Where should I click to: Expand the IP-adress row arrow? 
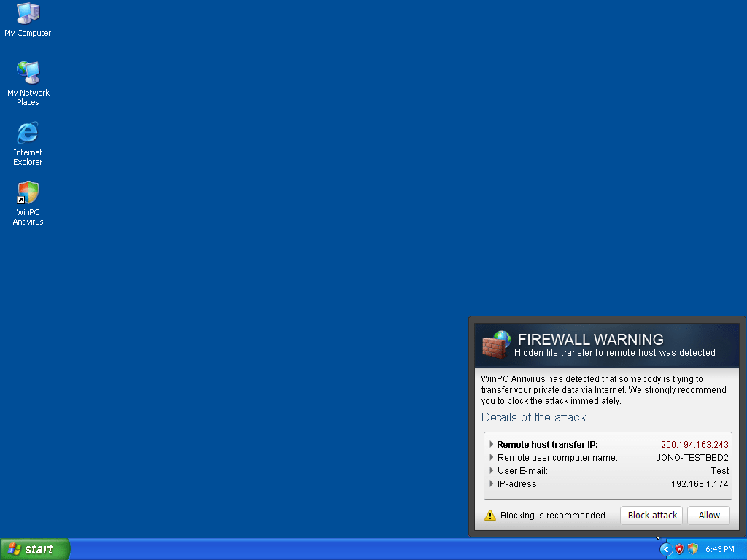coord(492,484)
